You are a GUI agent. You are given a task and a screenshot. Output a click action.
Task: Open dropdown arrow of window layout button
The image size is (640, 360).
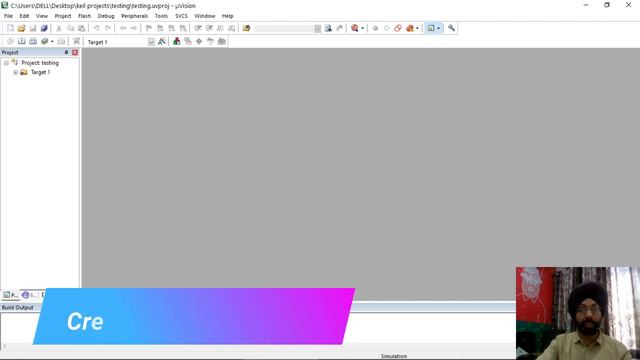(438, 28)
